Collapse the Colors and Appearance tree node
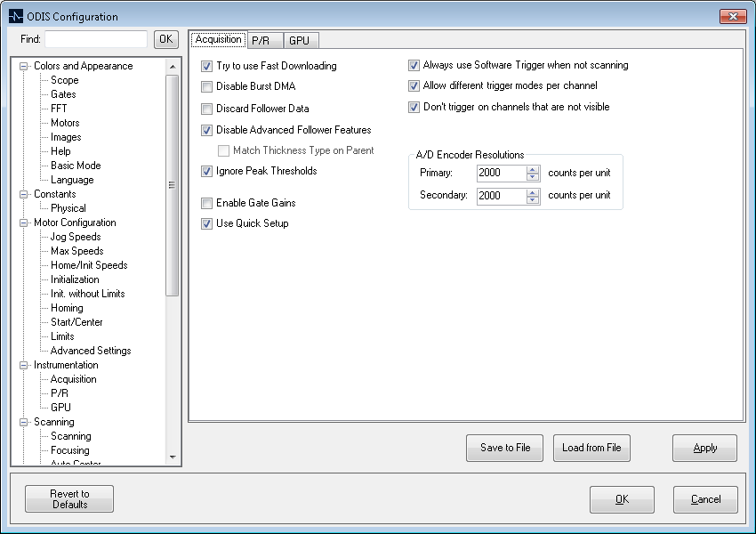Image resolution: width=756 pixels, height=534 pixels. pyautogui.click(x=24, y=66)
